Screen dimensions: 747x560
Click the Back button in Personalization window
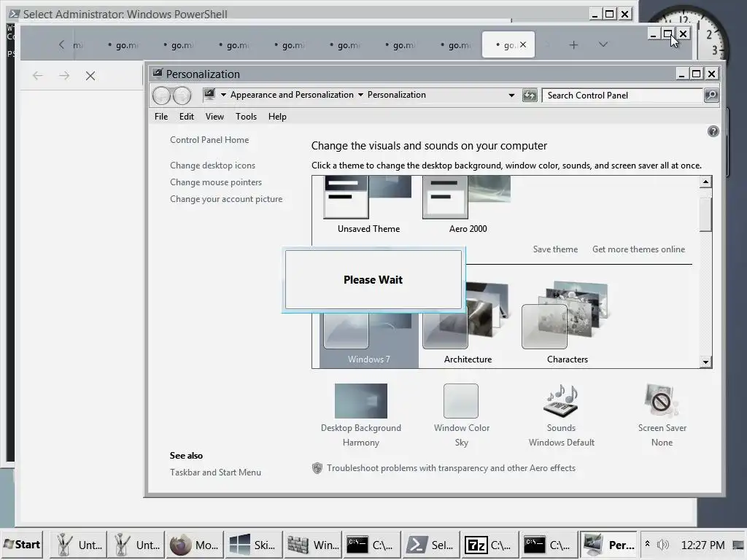[161, 96]
